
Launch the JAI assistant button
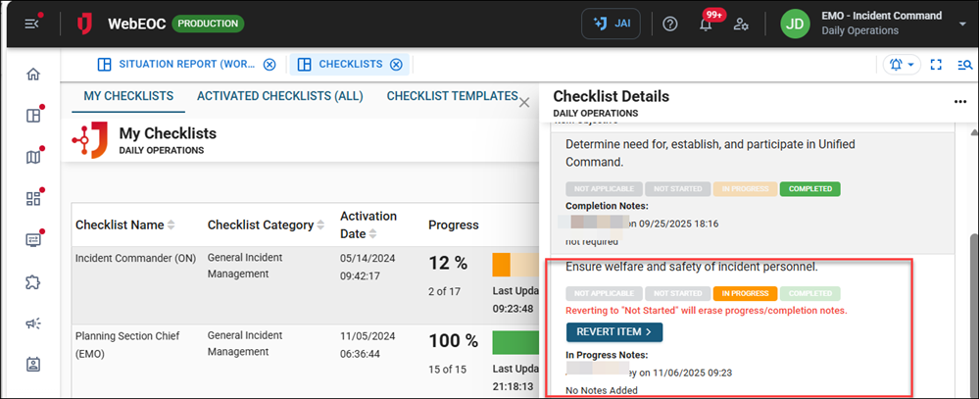click(x=612, y=24)
